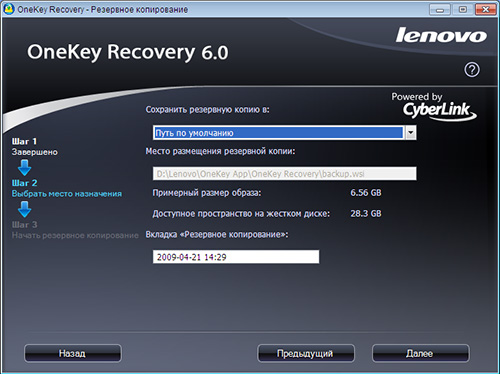Open the backup destination dropdown arrow
The height and width of the screenshot is (374, 500).
[411, 133]
